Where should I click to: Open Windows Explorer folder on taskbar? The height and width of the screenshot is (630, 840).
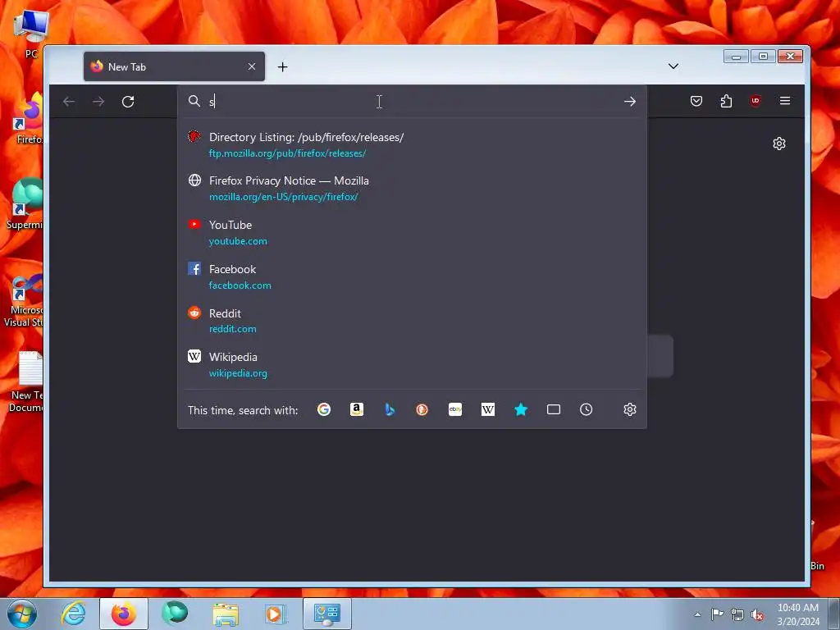(x=226, y=614)
